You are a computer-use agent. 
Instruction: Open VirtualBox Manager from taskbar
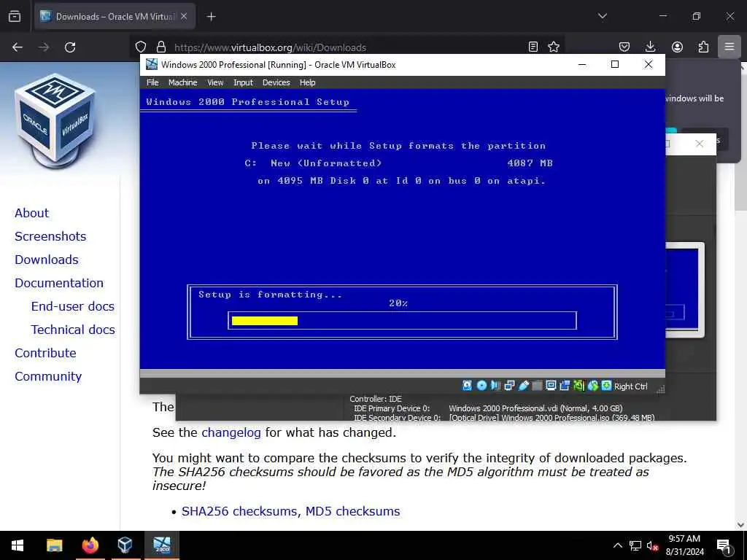(125, 545)
